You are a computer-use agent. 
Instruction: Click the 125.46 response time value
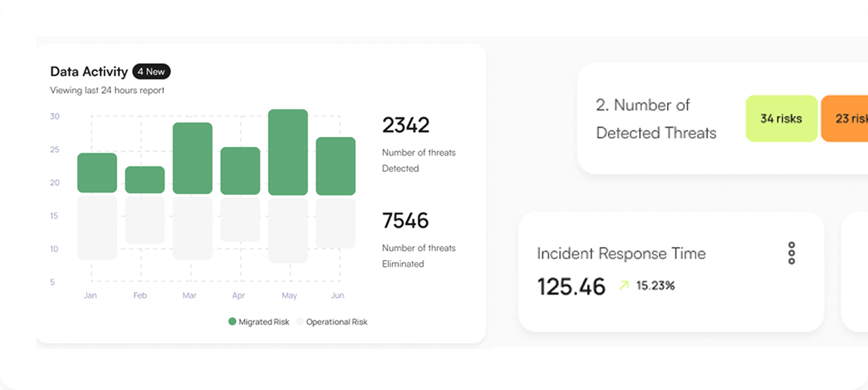571,286
